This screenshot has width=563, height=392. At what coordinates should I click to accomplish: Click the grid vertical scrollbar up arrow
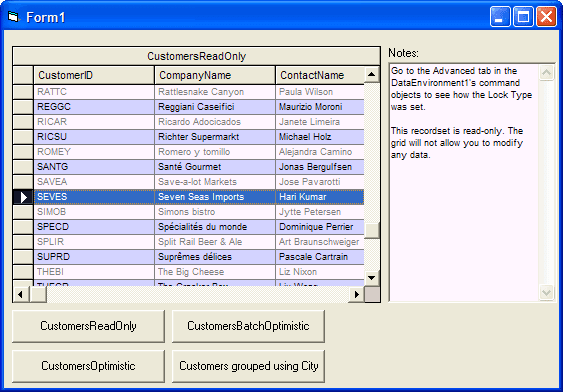372,75
